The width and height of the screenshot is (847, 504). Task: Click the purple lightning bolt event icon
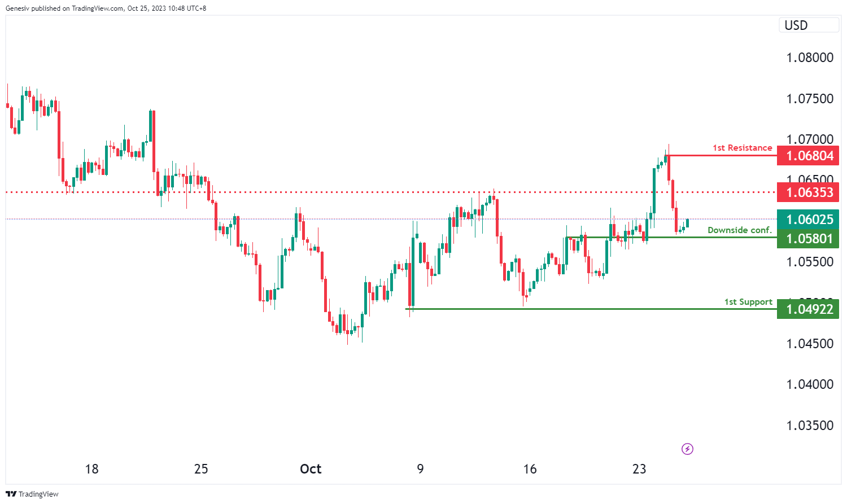[x=687, y=449]
